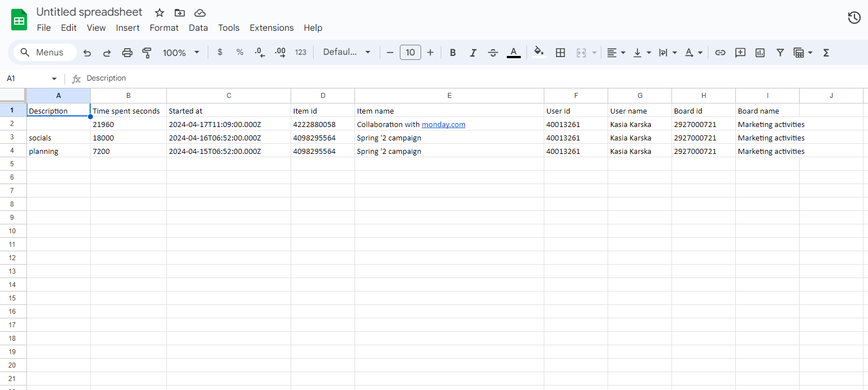Insert a comment using the toolbar icon
The image size is (868, 390).
click(740, 52)
